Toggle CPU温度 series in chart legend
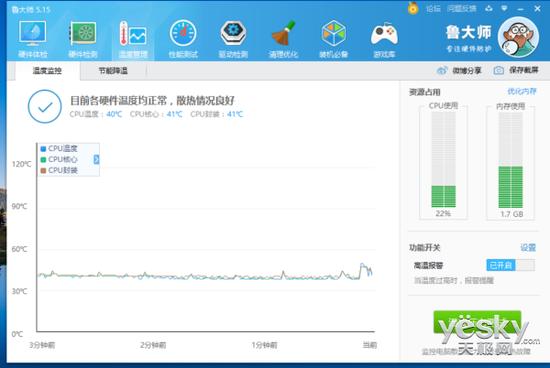This screenshot has width=550, height=368. click(x=59, y=148)
